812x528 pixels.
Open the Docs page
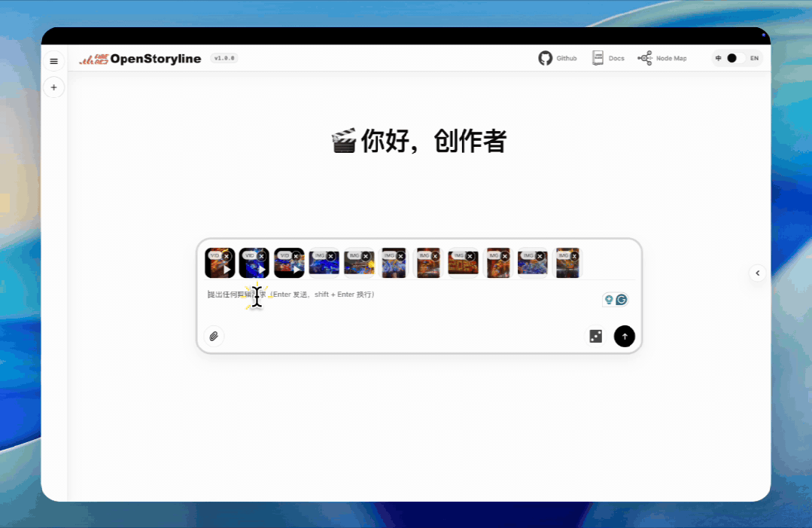tap(608, 58)
